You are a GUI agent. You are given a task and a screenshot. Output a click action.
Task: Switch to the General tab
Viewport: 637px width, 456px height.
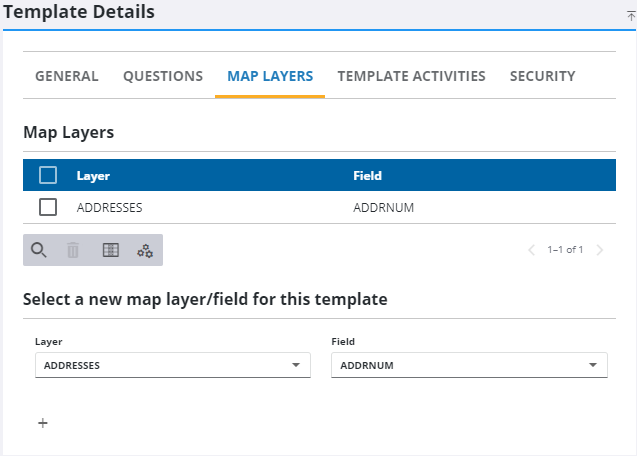(x=67, y=76)
